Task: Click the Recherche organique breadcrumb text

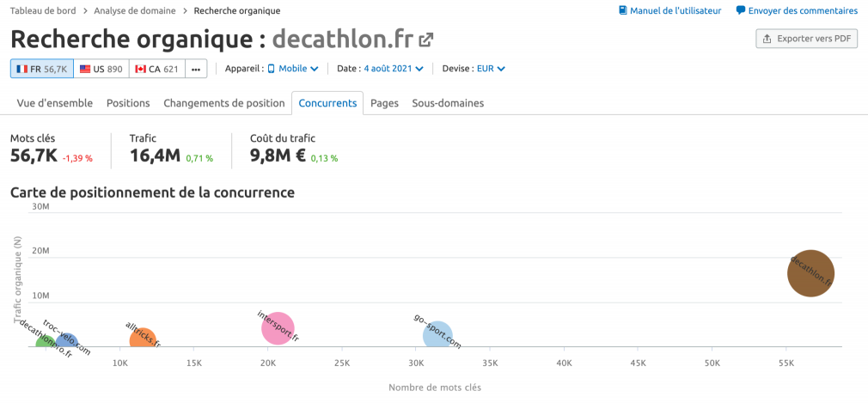Action: pos(237,10)
